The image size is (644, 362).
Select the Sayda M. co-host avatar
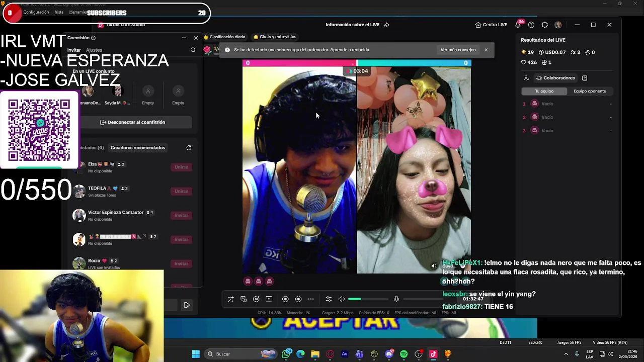(x=118, y=92)
